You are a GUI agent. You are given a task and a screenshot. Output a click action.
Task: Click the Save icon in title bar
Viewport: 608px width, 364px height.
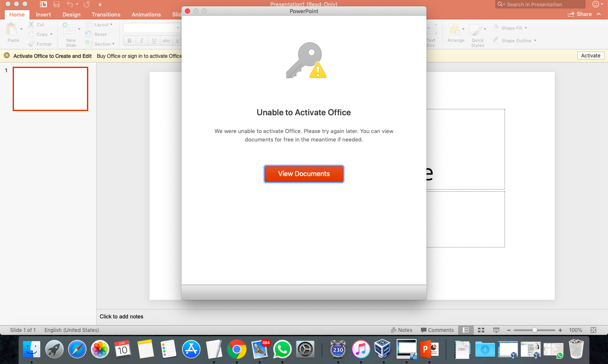coord(57,4)
